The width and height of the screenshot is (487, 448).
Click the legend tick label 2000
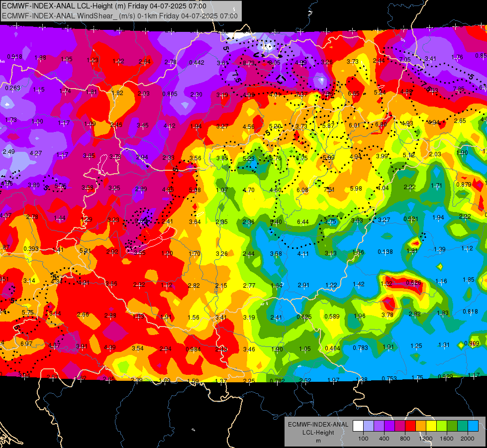coord(468,439)
